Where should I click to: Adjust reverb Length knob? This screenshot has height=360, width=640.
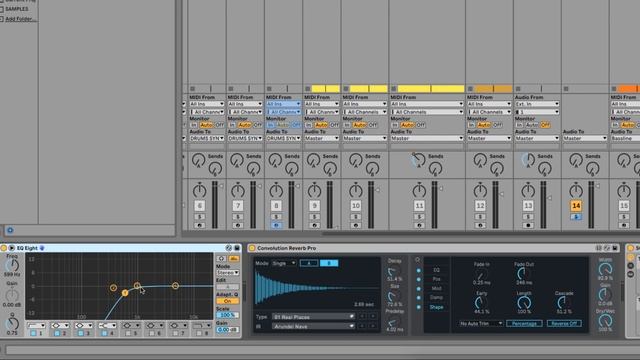click(x=524, y=303)
